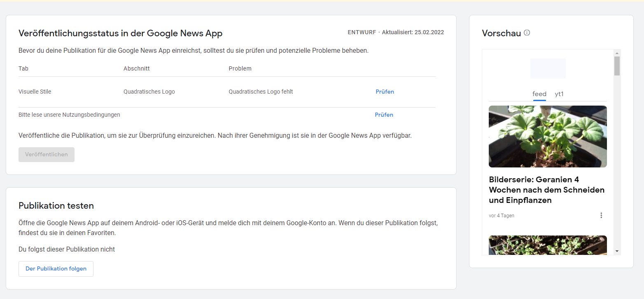Click Prüfen for Quadratisches Logo fehlt

[385, 92]
